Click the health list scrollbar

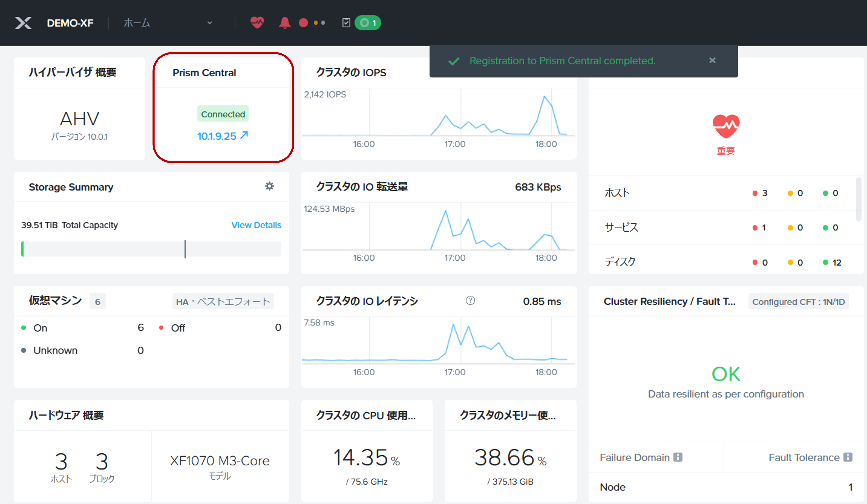coord(859,199)
